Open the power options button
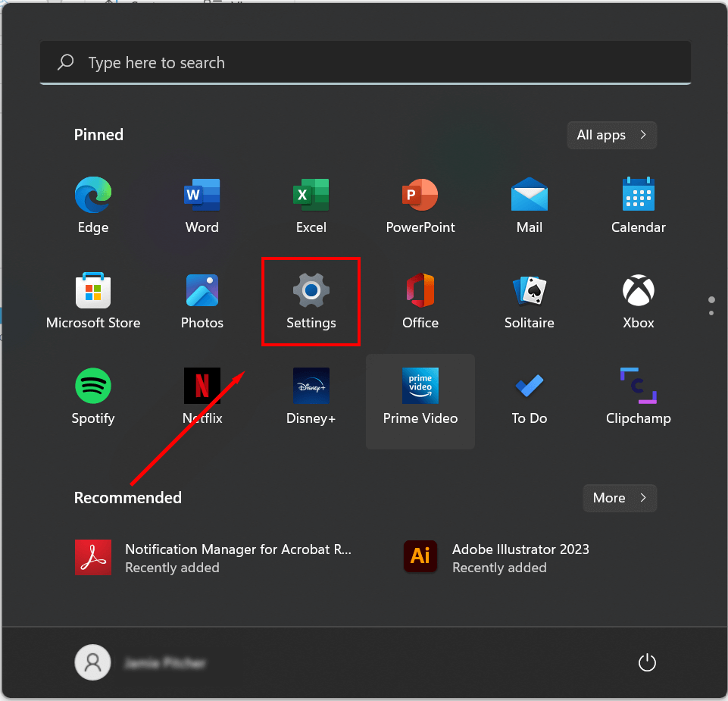This screenshot has height=701, width=728. click(x=646, y=663)
